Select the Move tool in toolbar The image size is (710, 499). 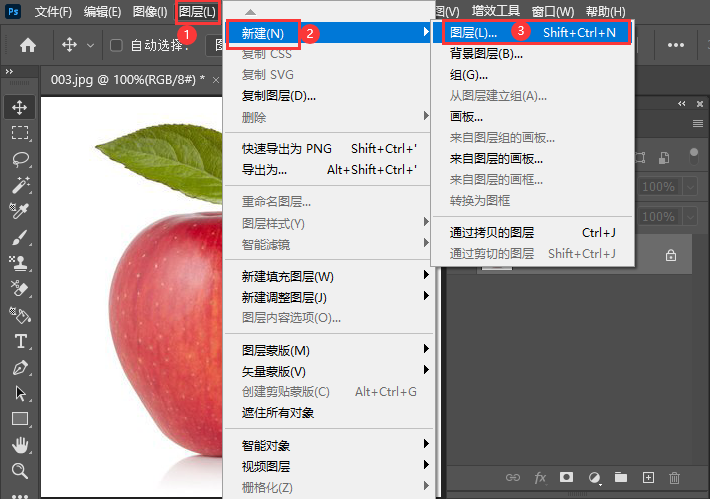pos(19,107)
